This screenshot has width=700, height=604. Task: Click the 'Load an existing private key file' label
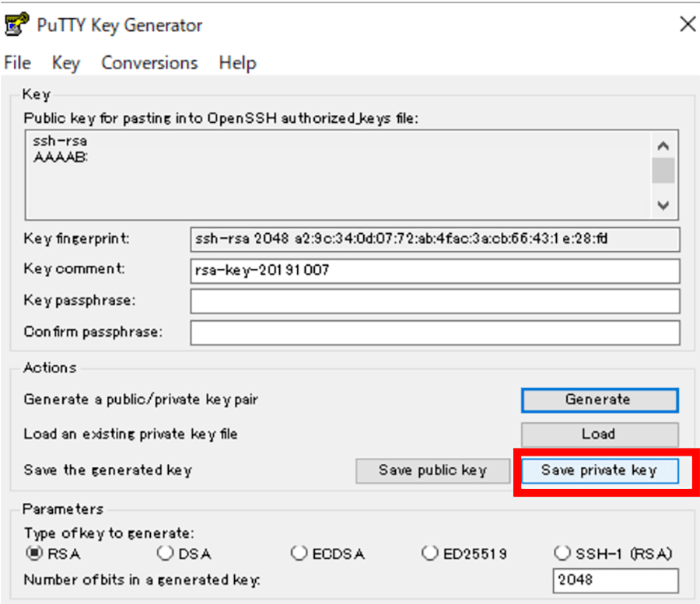131,434
